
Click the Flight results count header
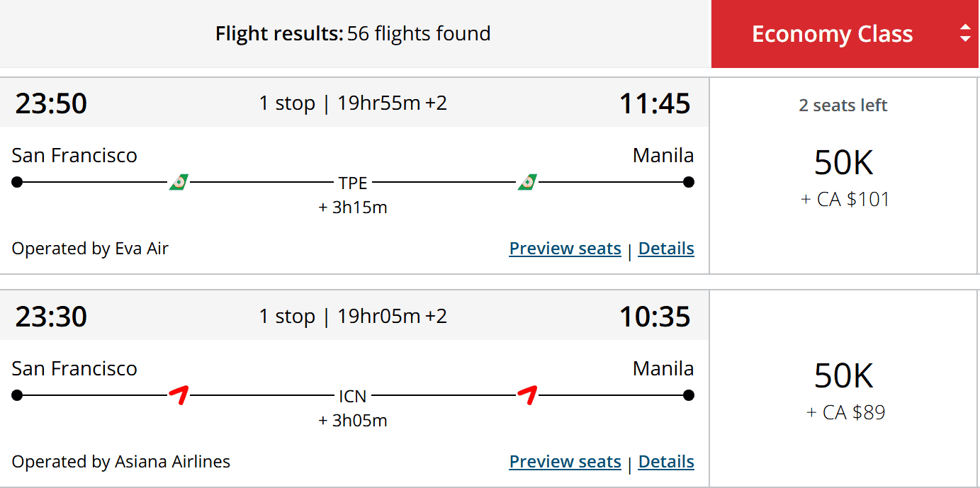tap(352, 33)
